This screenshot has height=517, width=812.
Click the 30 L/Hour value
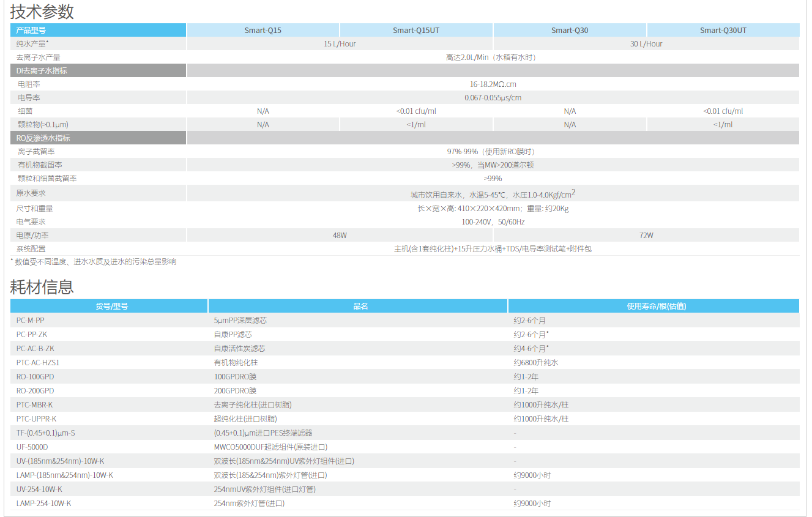(646, 44)
